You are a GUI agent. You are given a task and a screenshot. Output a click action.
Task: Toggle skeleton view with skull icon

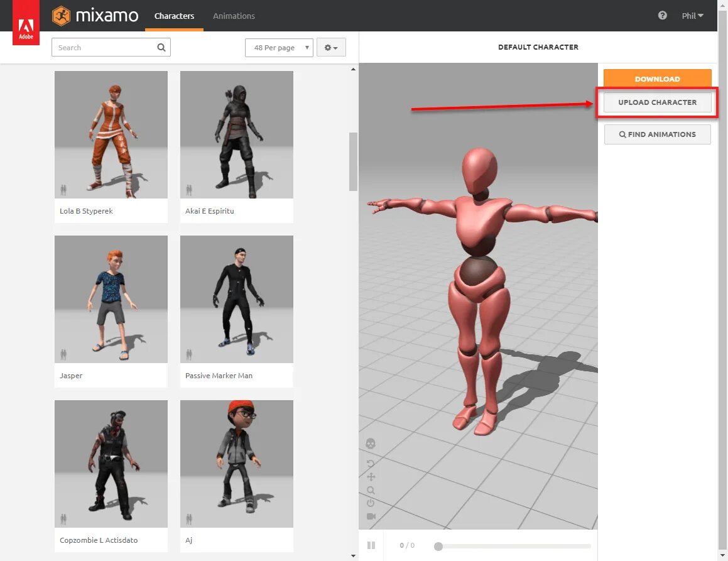click(371, 444)
